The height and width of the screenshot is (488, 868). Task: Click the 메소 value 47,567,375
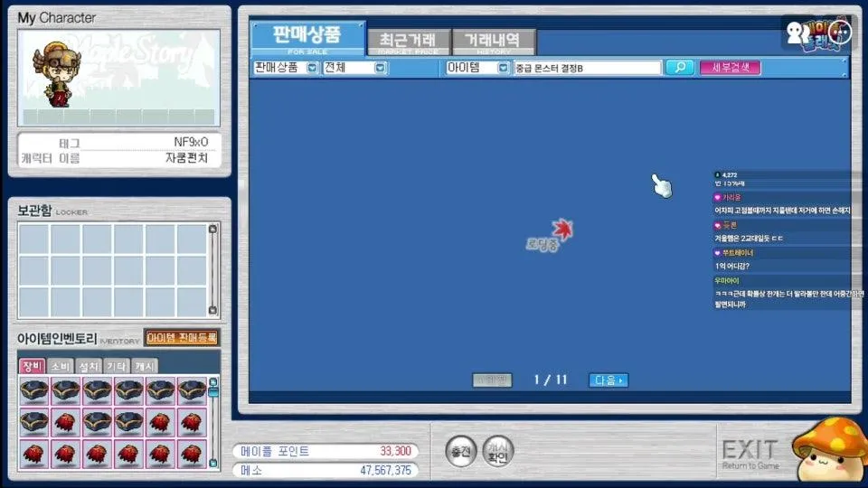[x=385, y=470]
